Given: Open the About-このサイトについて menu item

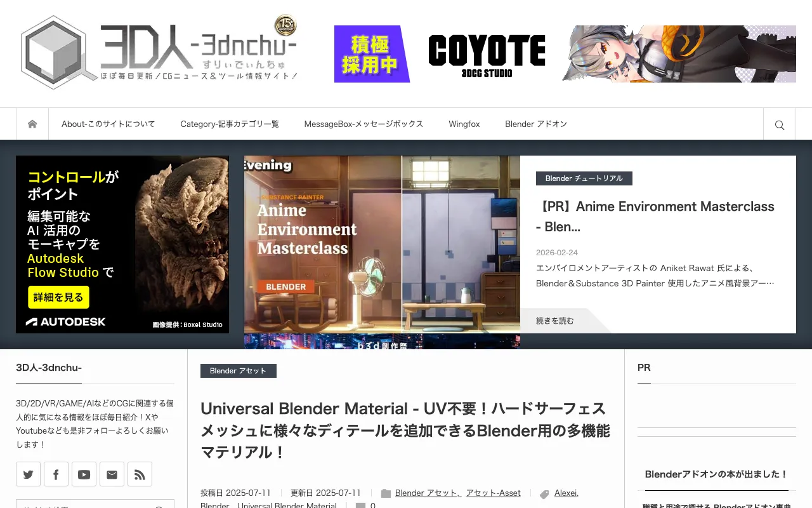Looking at the screenshot, I should tap(108, 124).
